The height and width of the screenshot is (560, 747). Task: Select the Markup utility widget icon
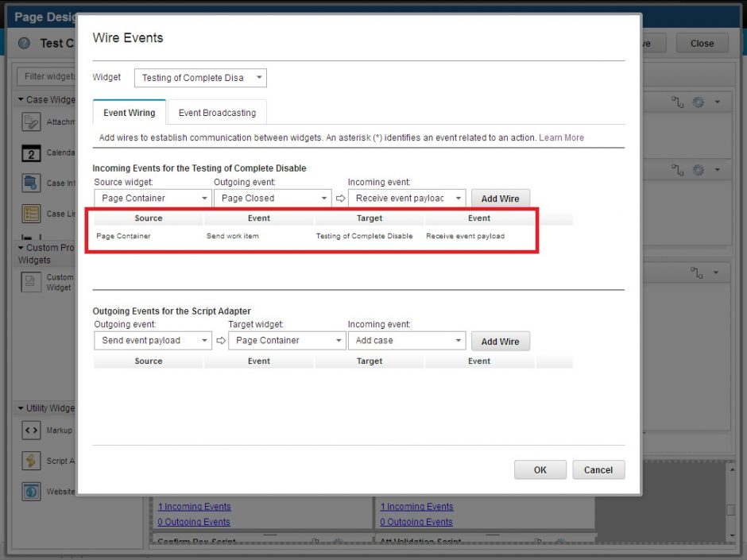(30, 430)
